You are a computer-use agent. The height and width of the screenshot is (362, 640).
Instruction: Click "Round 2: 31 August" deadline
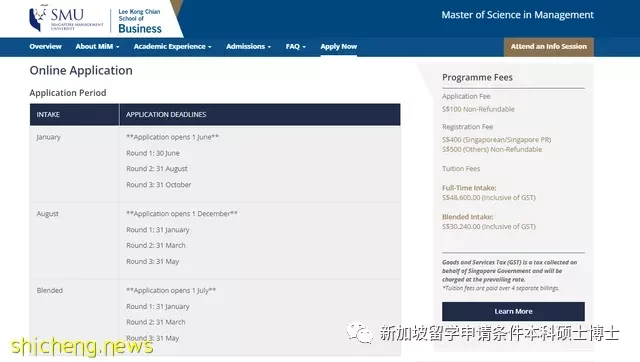click(x=157, y=169)
